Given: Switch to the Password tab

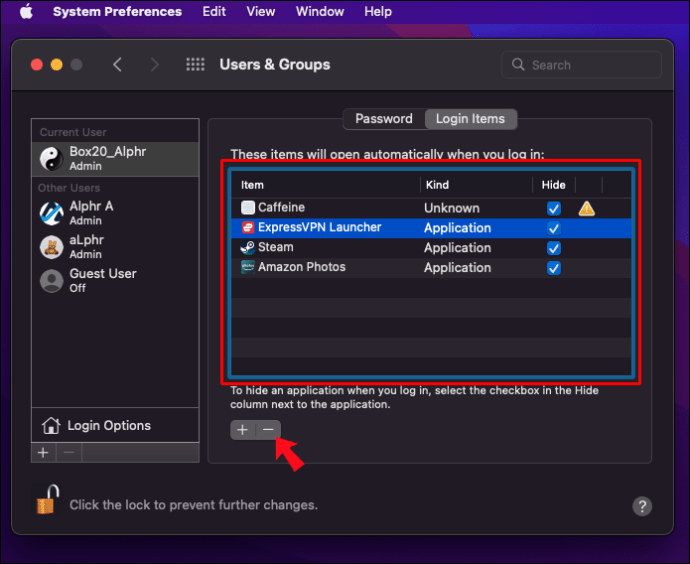Looking at the screenshot, I should [384, 119].
